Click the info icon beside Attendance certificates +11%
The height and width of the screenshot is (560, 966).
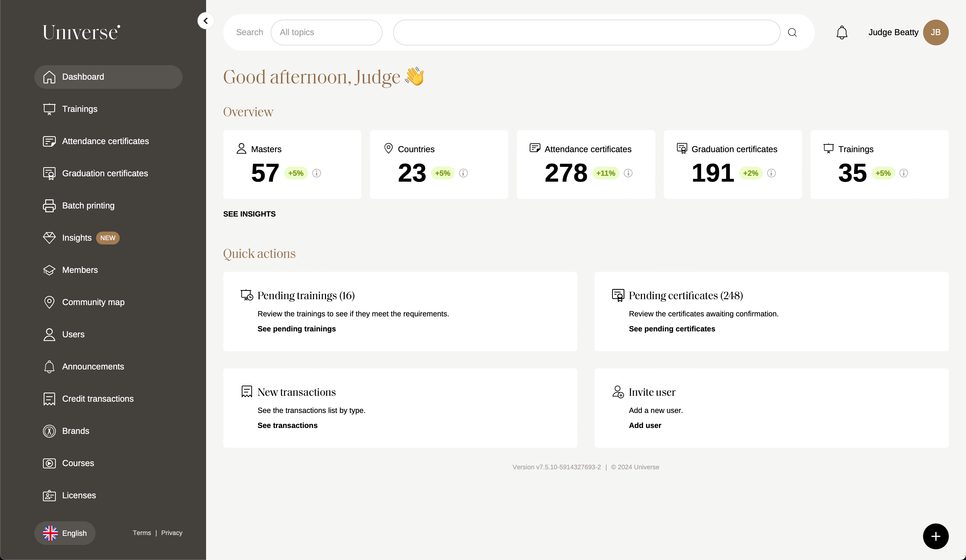(x=628, y=173)
